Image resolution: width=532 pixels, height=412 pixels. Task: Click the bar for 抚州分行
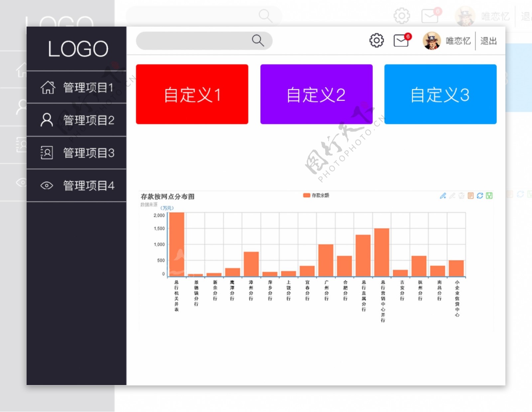(x=419, y=266)
